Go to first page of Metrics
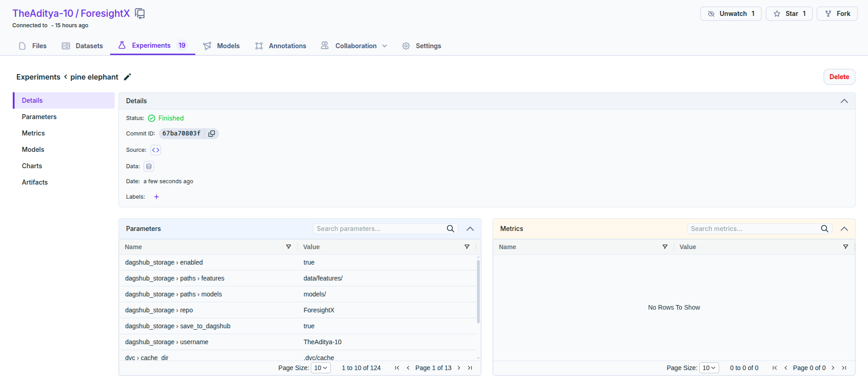The image size is (868, 381). click(x=775, y=368)
